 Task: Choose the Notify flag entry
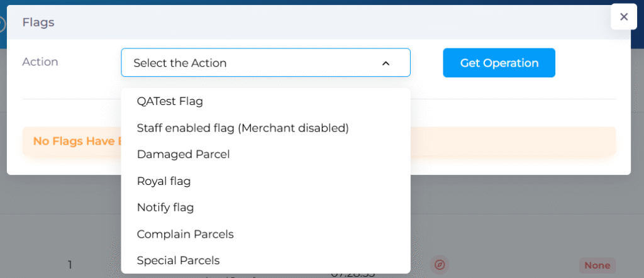pos(165,208)
